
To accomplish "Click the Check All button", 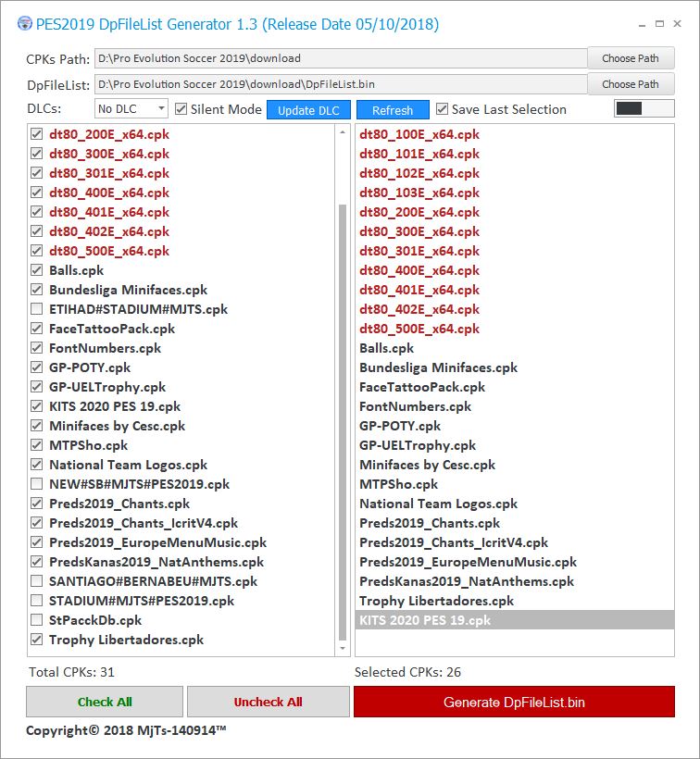I will pyautogui.click(x=105, y=702).
